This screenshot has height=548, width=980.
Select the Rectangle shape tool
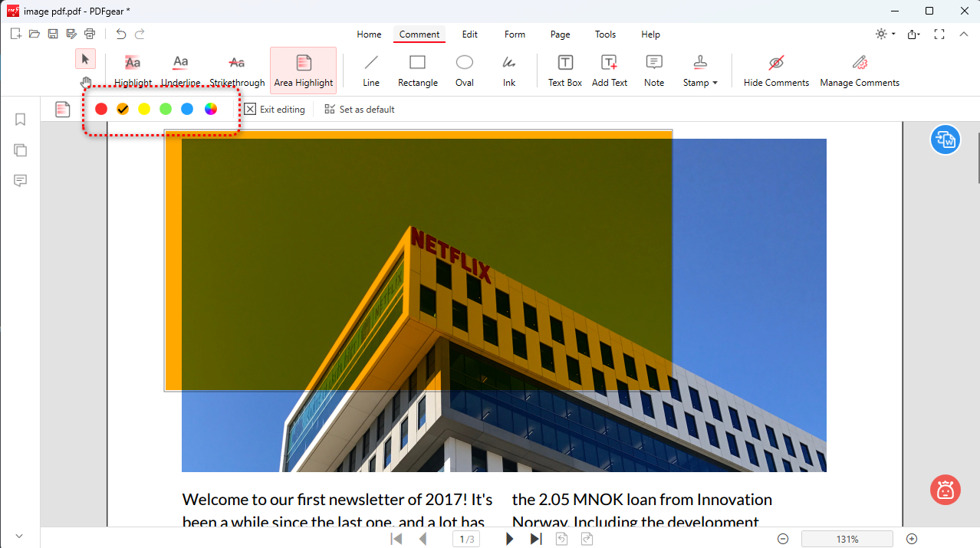(x=418, y=71)
